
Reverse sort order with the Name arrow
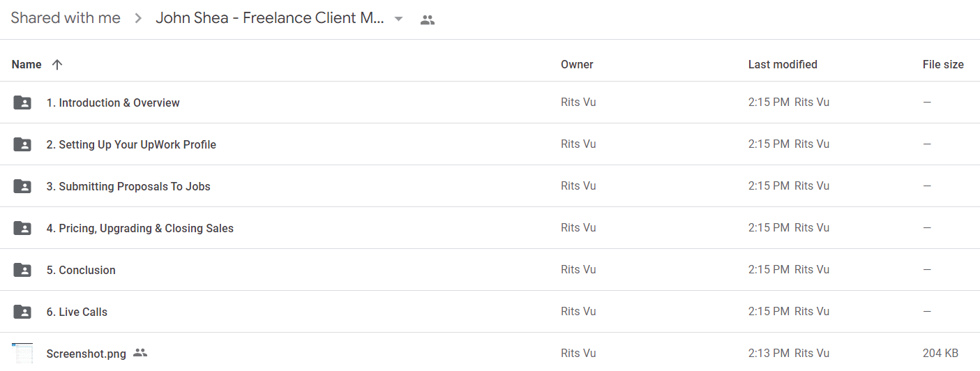pyautogui.click(x=57, y=64)
